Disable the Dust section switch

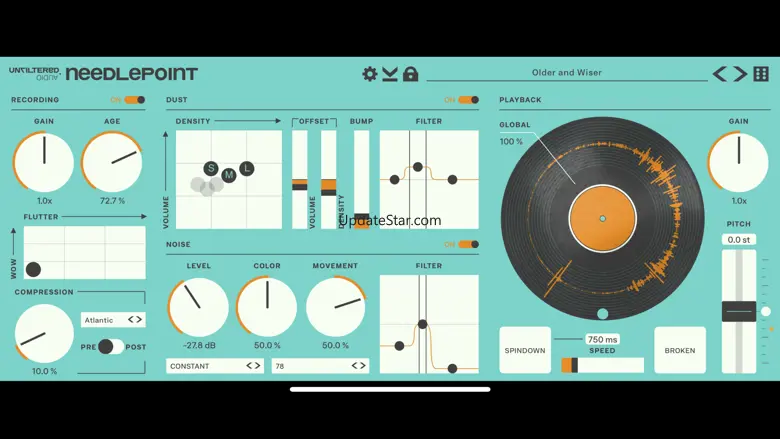[467, 100]
